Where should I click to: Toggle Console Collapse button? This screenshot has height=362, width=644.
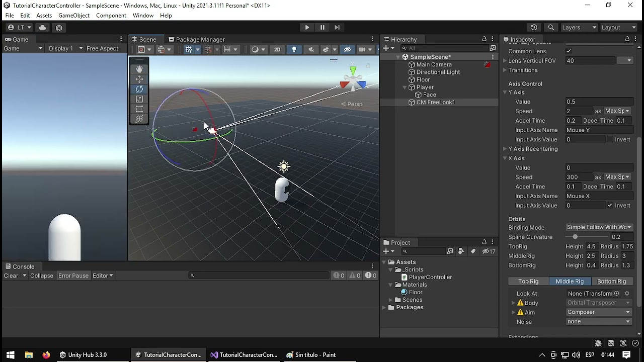coord(42,276)
